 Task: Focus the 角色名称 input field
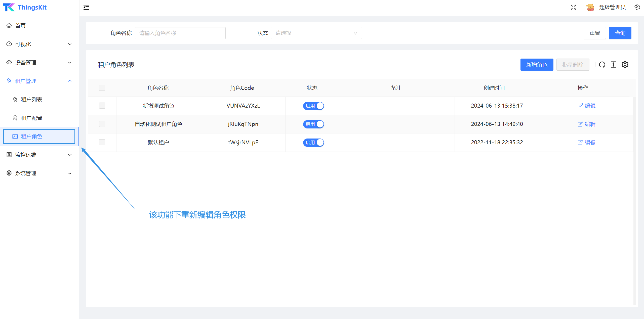(x=180, y=33)
